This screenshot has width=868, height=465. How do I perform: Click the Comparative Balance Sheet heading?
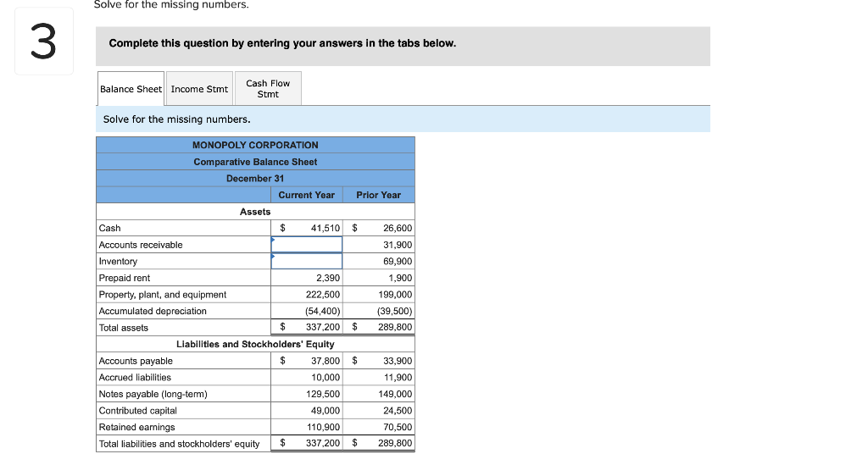(x=255, y=162)
